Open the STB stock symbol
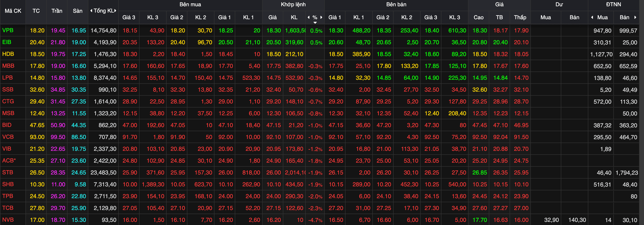This screenshot has height=225, width=644. [8, 172]
